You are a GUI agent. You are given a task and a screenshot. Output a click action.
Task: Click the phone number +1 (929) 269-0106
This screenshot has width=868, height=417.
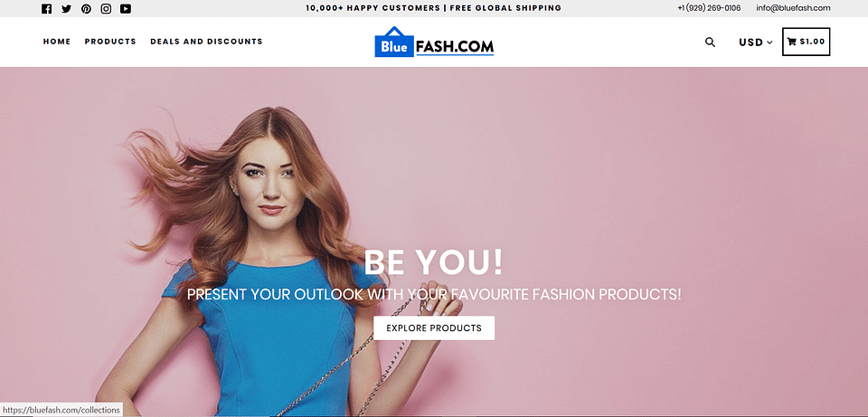(709, 8)
